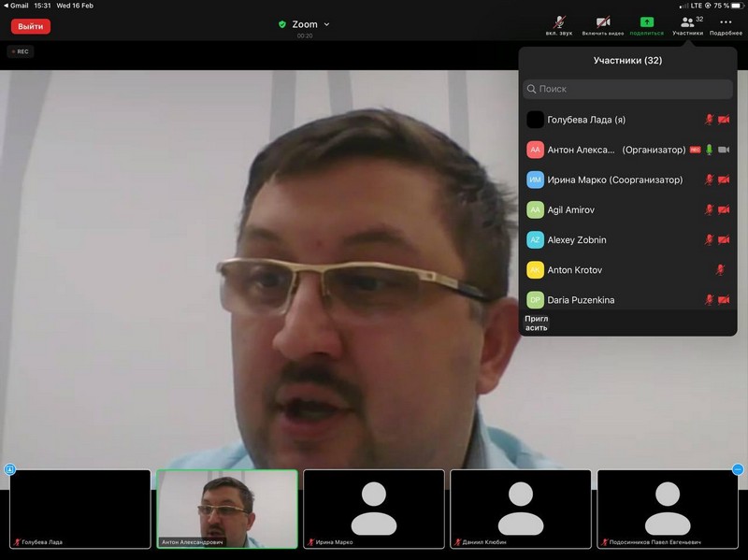Click Agil Amirov's muted microphone icon
This screenshot has height=560, width=748.
coord(709,209)
